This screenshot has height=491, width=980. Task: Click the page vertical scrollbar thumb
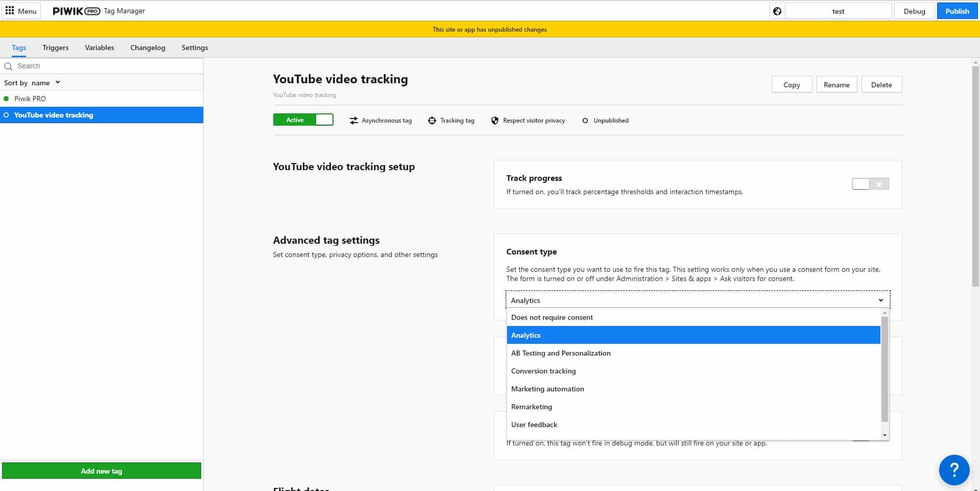(975, 175)
